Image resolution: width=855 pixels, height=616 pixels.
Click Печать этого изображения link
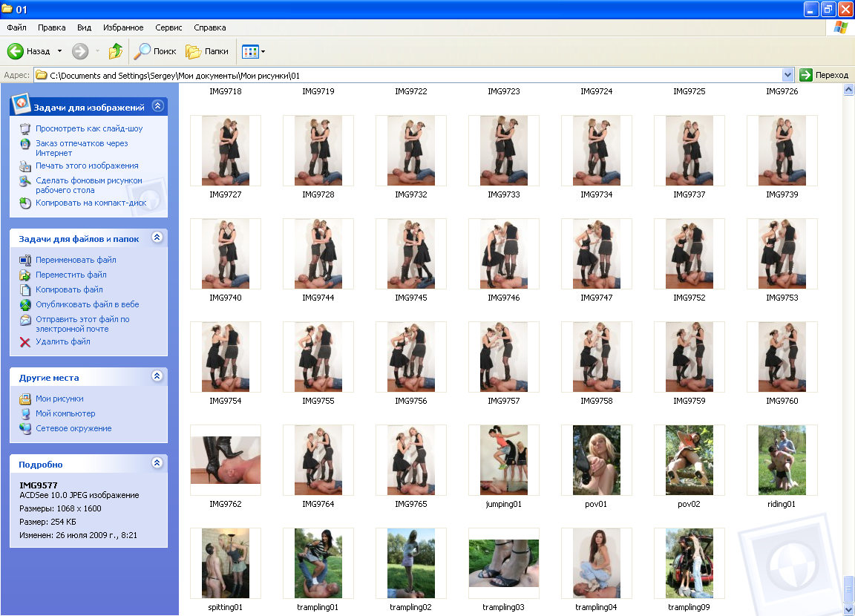click(x=87, y=166)
